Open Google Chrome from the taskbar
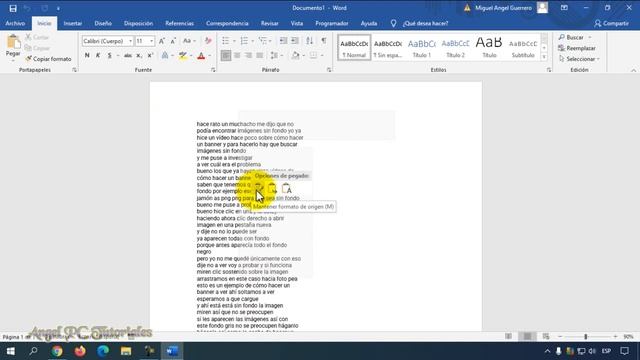The width and height of the screenshot is (640, 360). click(57, 351)
